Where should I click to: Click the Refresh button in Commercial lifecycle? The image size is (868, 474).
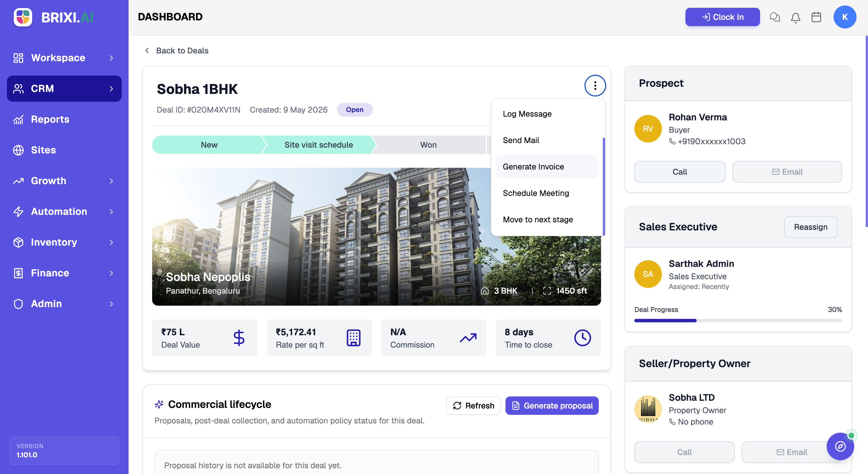(473, 406)
